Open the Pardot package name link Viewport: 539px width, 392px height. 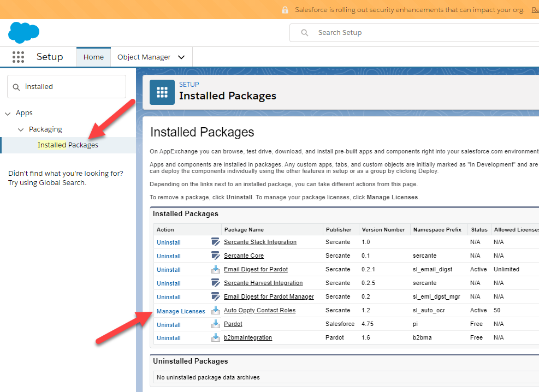pos(233,324)
